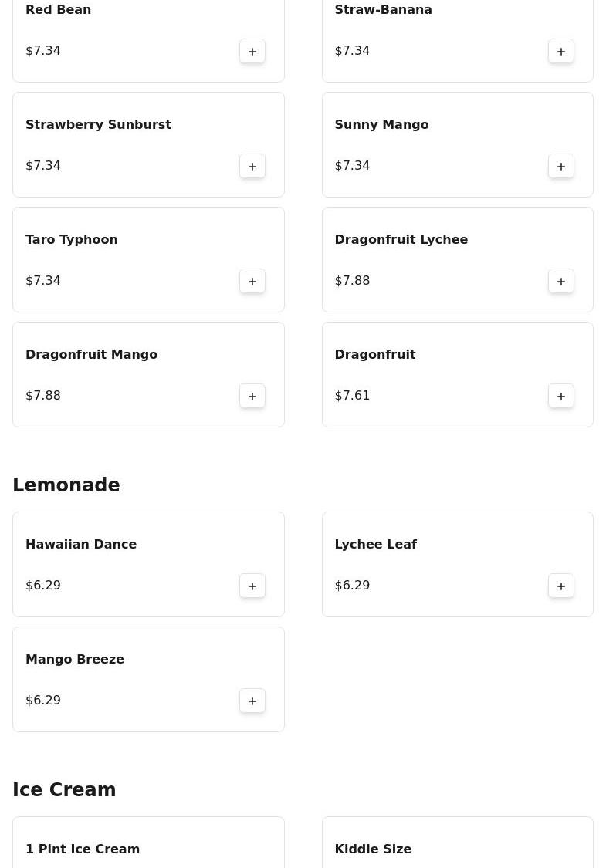Add Mango Breeze lemonade to cart

point(252,701)
